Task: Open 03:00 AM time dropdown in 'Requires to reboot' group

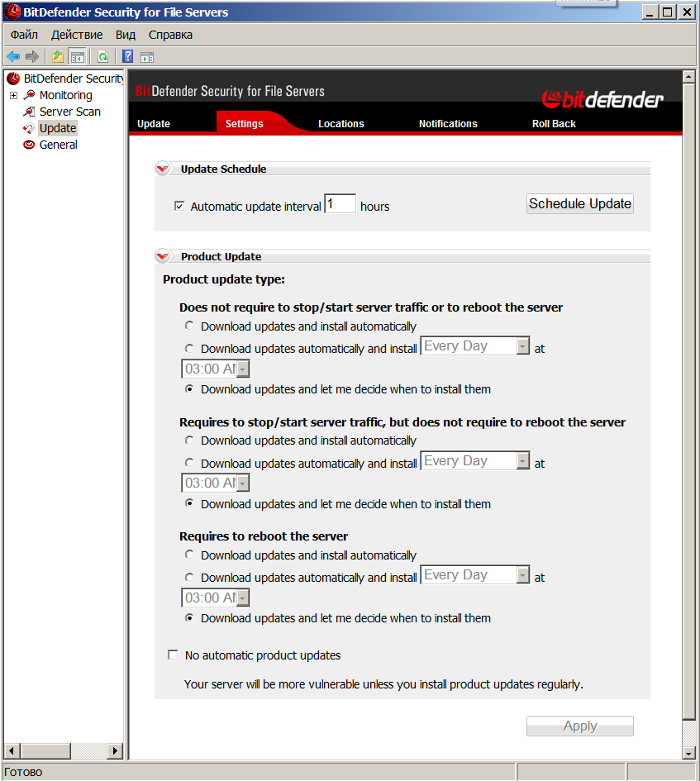Action: 215,598
